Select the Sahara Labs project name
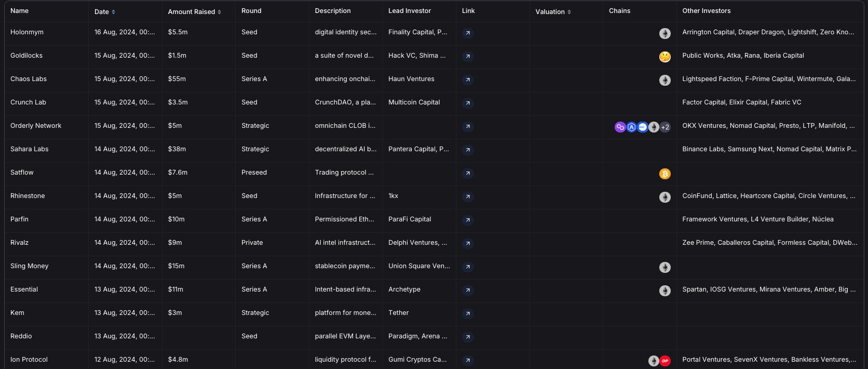The image size is (868, 369). pos(30,149)
